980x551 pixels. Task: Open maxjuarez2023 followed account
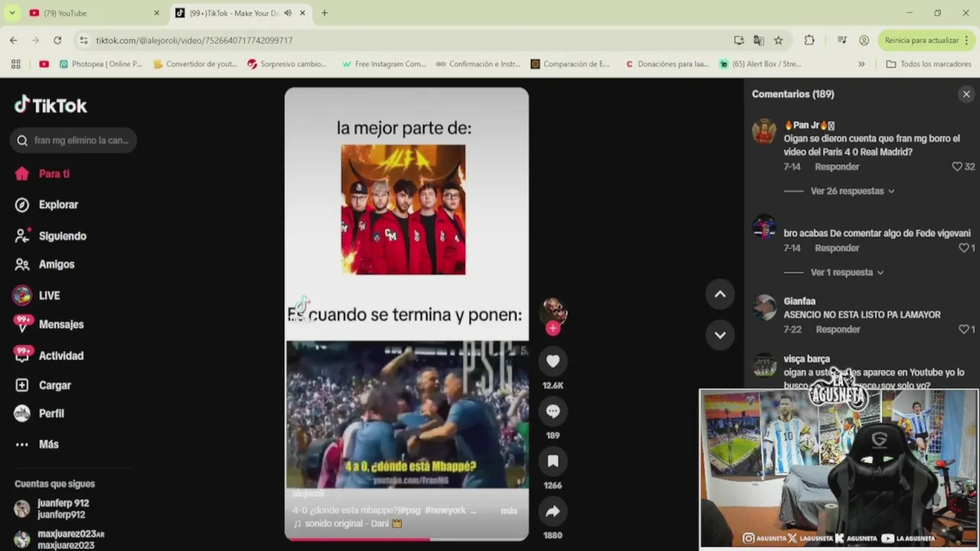[x=60, y=540]
